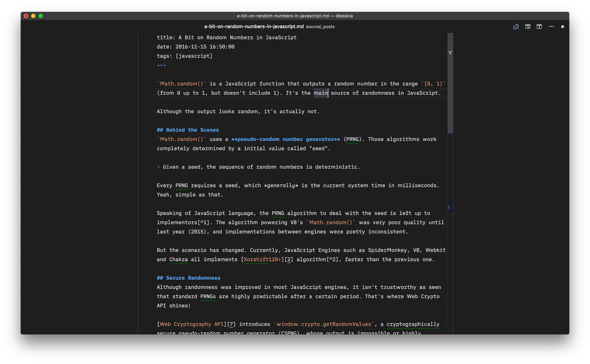Close the window with red button
590x364 pixels.
click(26, 16)
